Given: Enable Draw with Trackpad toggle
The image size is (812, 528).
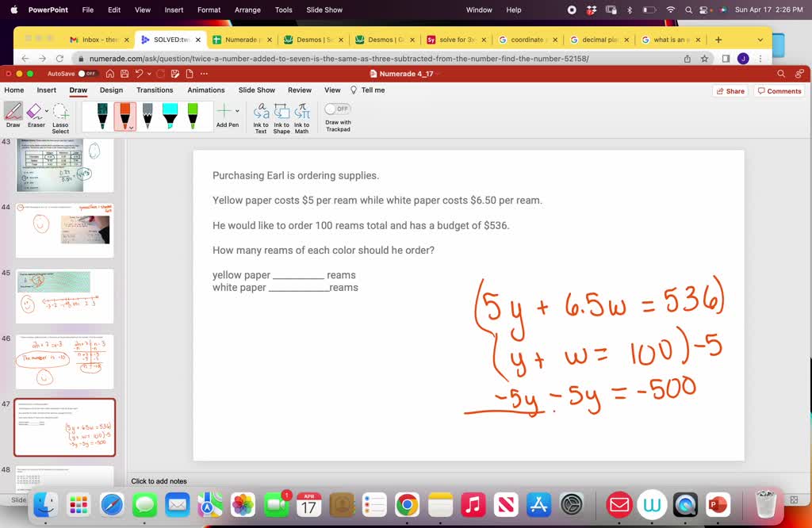Looking at the screenshot, I should [x=338, y=109].
